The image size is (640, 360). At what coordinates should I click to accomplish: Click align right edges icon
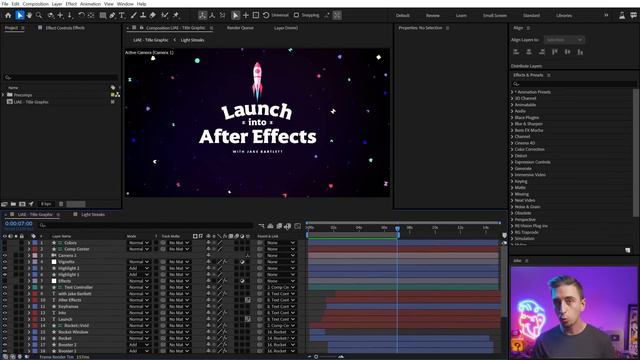click(542, 52)
